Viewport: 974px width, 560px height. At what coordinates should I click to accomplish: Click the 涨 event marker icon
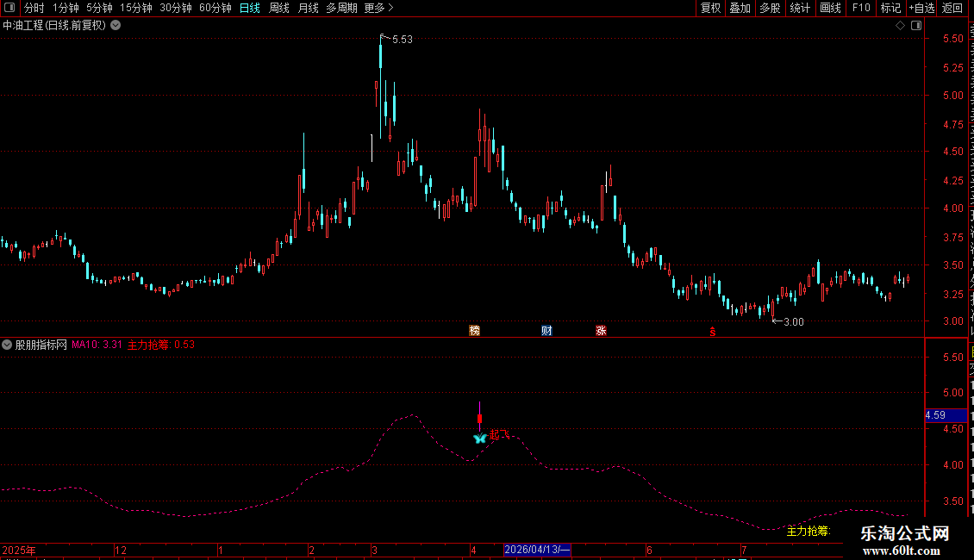click(x=602, y=330)
